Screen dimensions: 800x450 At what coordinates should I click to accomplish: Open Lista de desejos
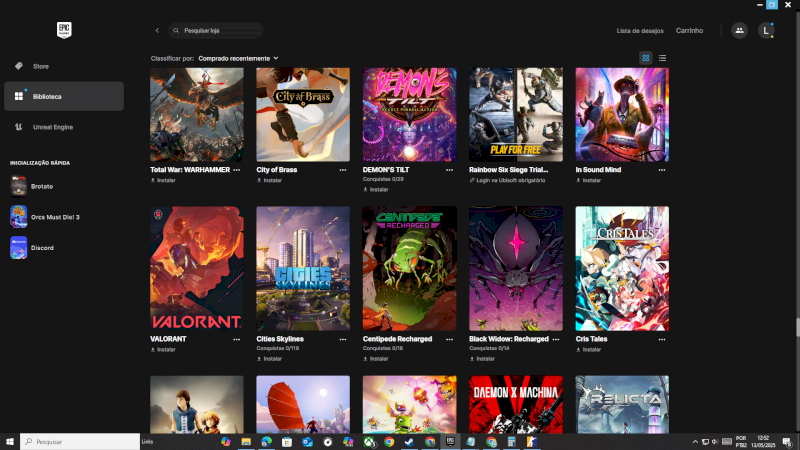(x=640, y=31)
